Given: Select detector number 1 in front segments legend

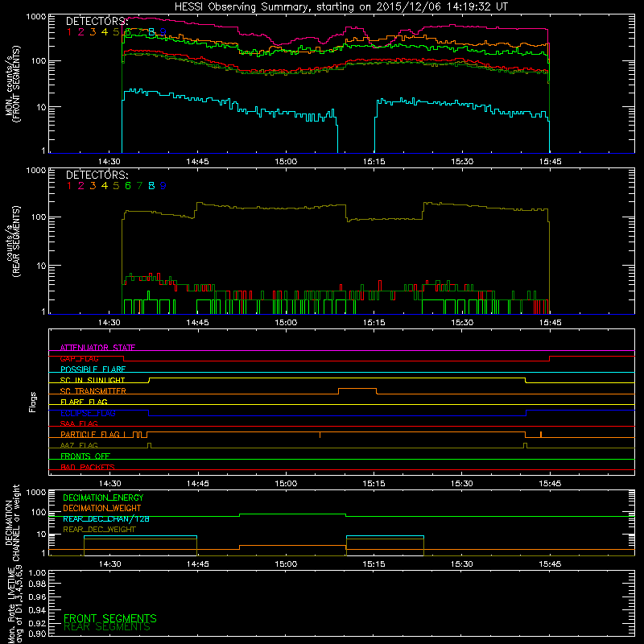Looking at the screenshot, I should coord(69,32).
